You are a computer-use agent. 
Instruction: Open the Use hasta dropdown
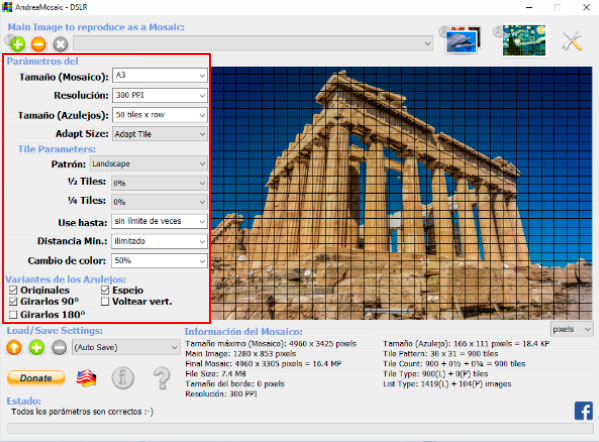pyautogui.click(x=159, y=221)
